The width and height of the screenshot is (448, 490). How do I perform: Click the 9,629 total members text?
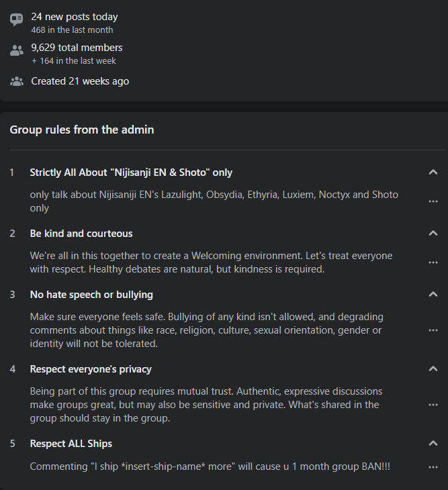click(77, 48)
